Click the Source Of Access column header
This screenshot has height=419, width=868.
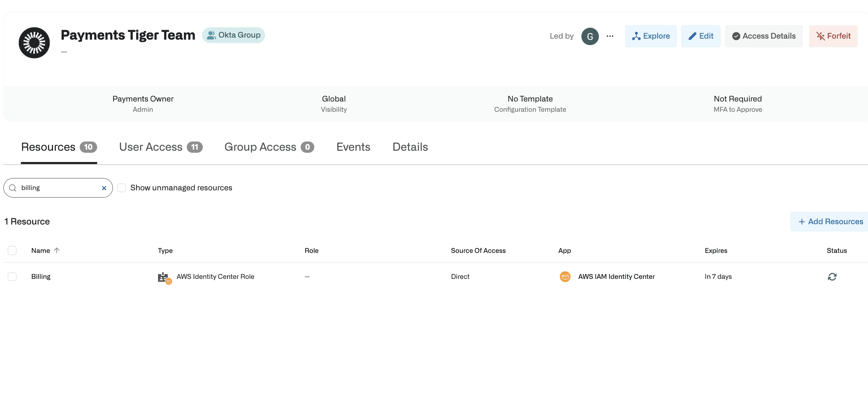[x=478, y=251]
